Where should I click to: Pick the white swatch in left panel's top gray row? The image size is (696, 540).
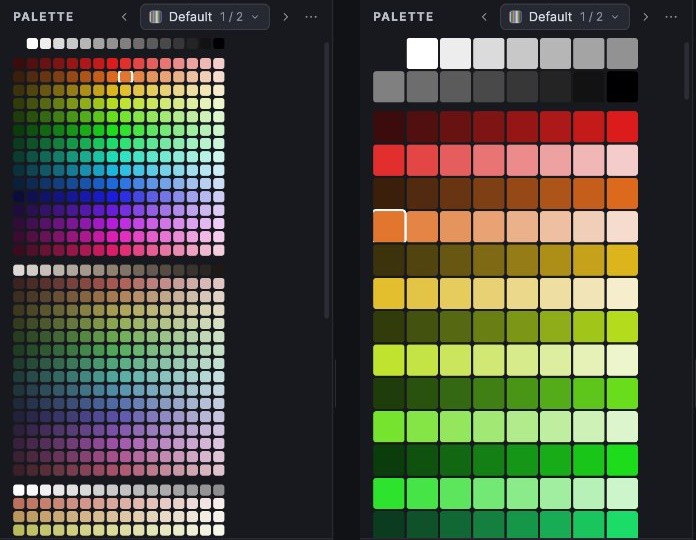click(x=32, y=43)
